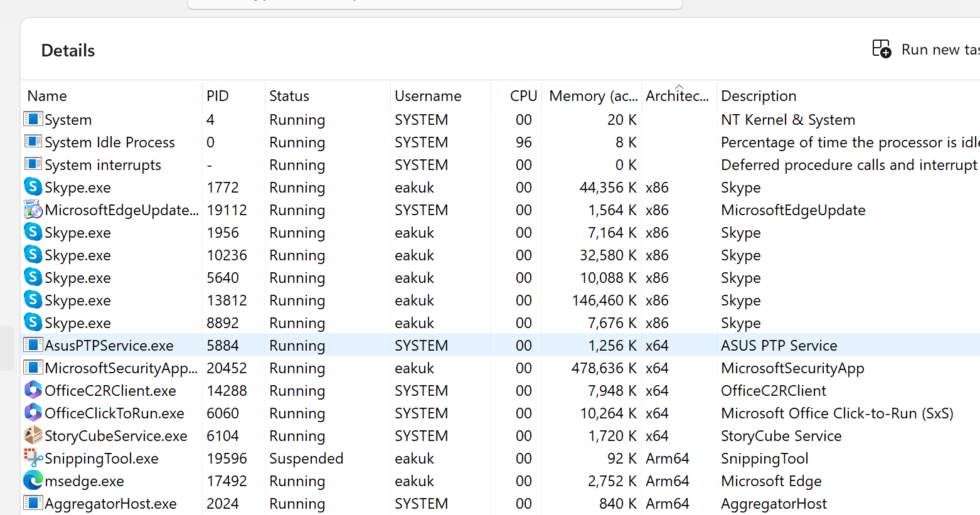The image size is (980, 515).
Task: Click Skype icon for PID 13812
Action: (x=33, y=299)
